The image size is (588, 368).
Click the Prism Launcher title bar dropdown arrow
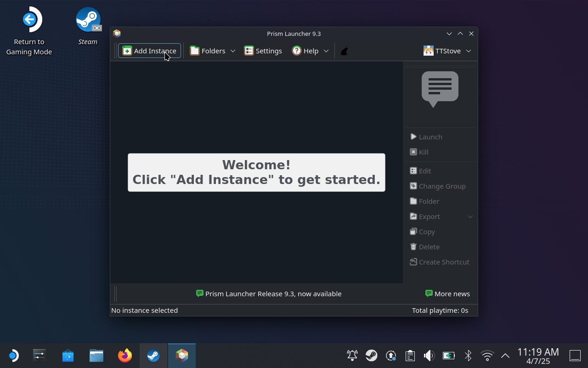click(x=449, y=34)
